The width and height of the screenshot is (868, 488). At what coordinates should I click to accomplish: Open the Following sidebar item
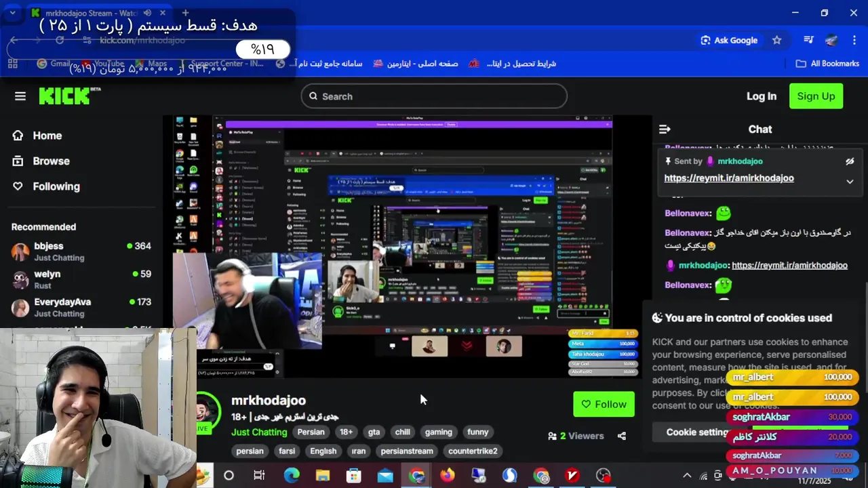[46, 186]
